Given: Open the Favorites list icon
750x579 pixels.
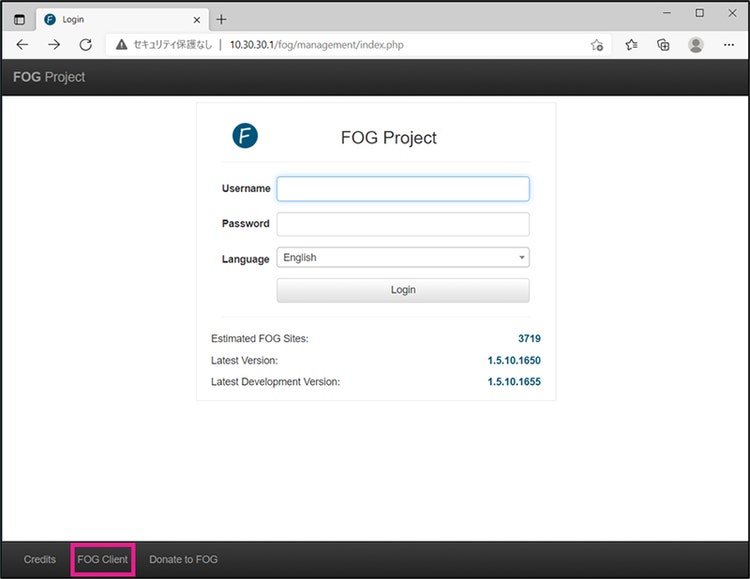Looking at the screenshot, I should click(x=631, y=45).
